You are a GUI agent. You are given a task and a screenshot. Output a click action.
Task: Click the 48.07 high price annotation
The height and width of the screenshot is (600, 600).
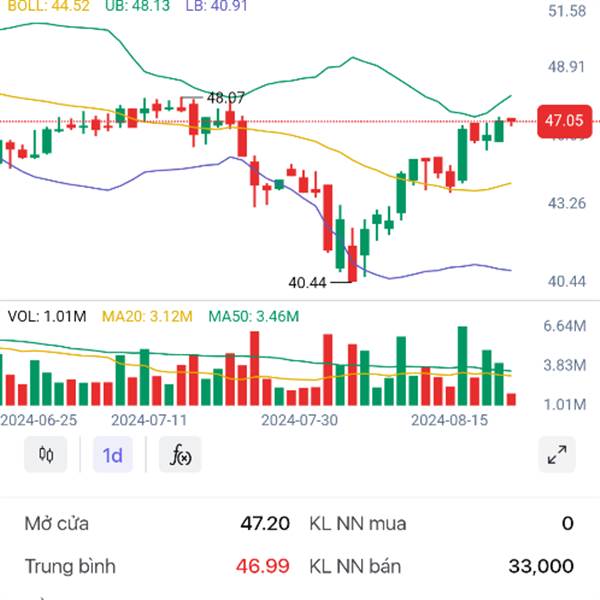tap(225, 98)
